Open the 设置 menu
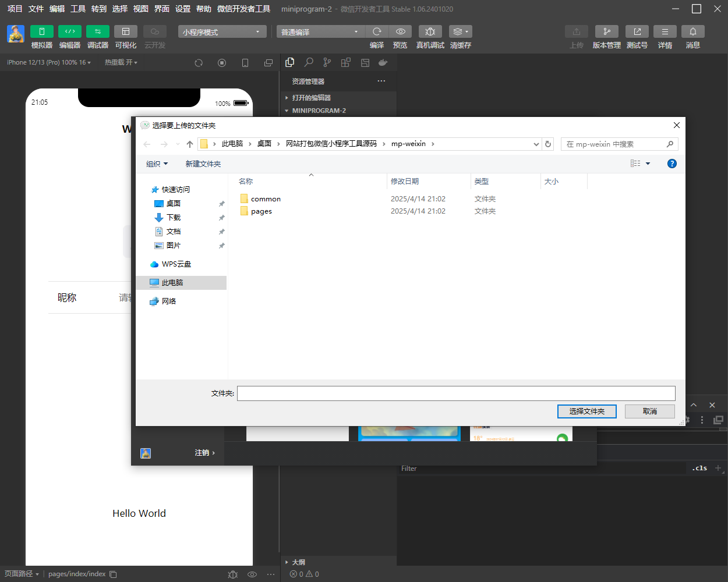The image size is (728, 582). (x=183, y=9)
